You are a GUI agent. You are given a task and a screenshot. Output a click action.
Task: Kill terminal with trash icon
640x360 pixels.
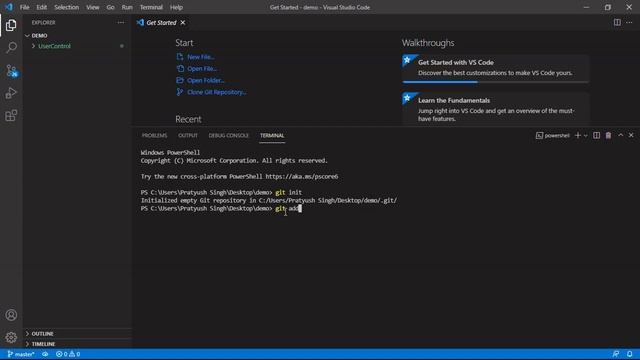coord(608,135)
